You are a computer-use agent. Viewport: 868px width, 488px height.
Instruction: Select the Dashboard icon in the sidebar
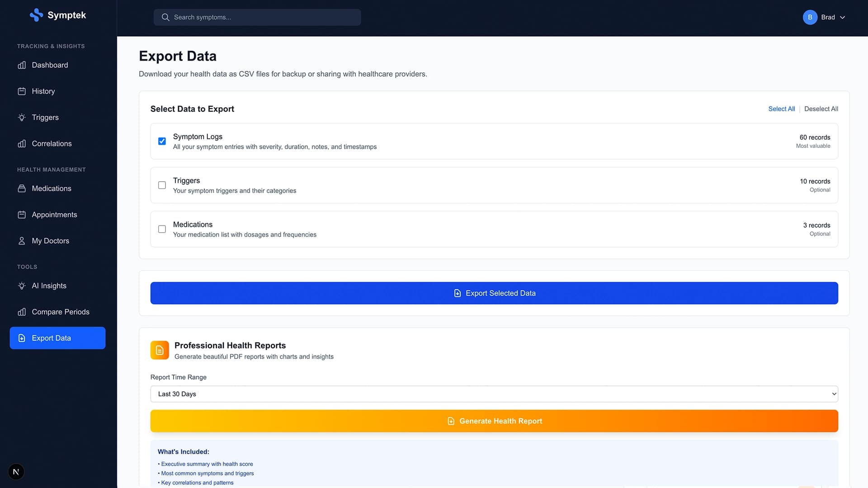(x=22, y=65)
